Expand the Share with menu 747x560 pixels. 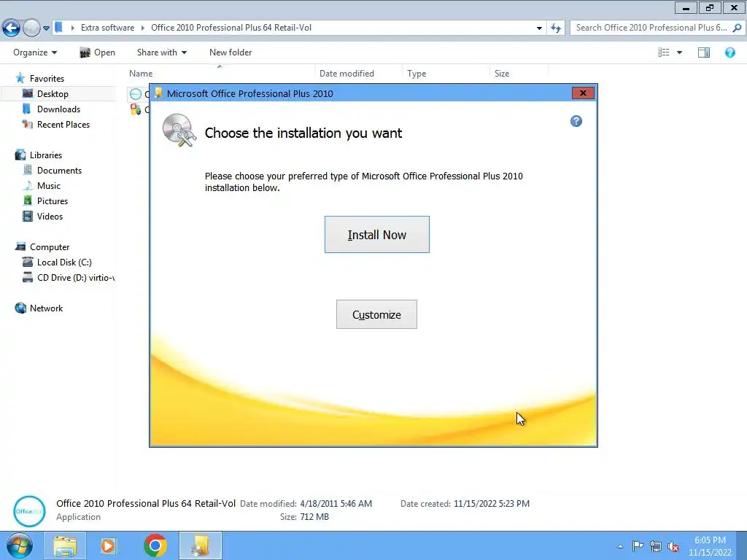click(x=161, y=52)
